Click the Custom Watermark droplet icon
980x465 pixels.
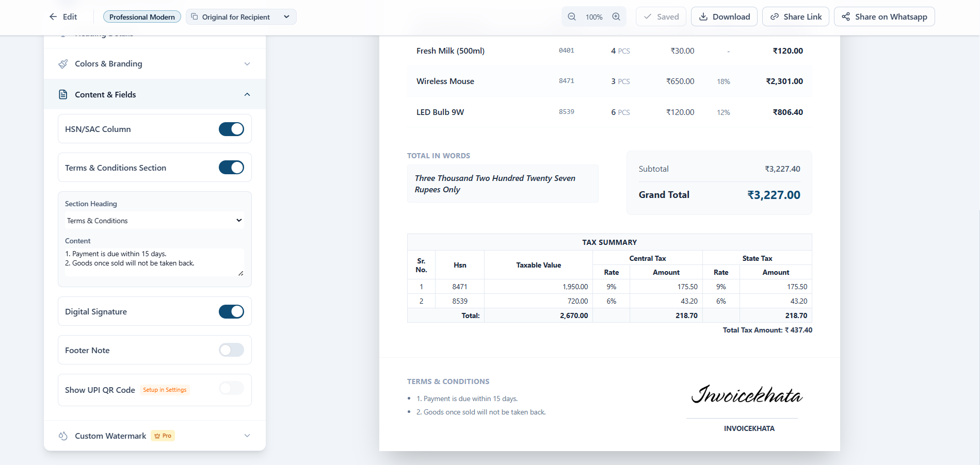(62, 436)
